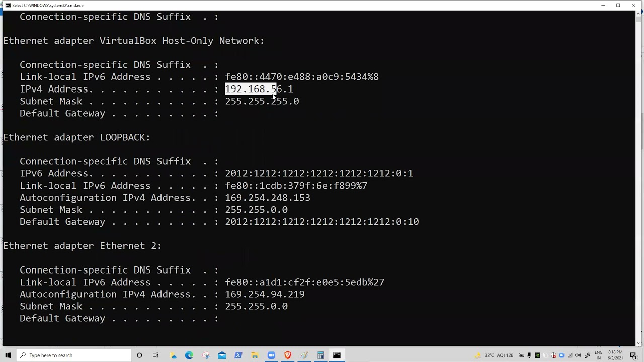Click the battery tray icon

pyautogui.click(x=522, y=355)
